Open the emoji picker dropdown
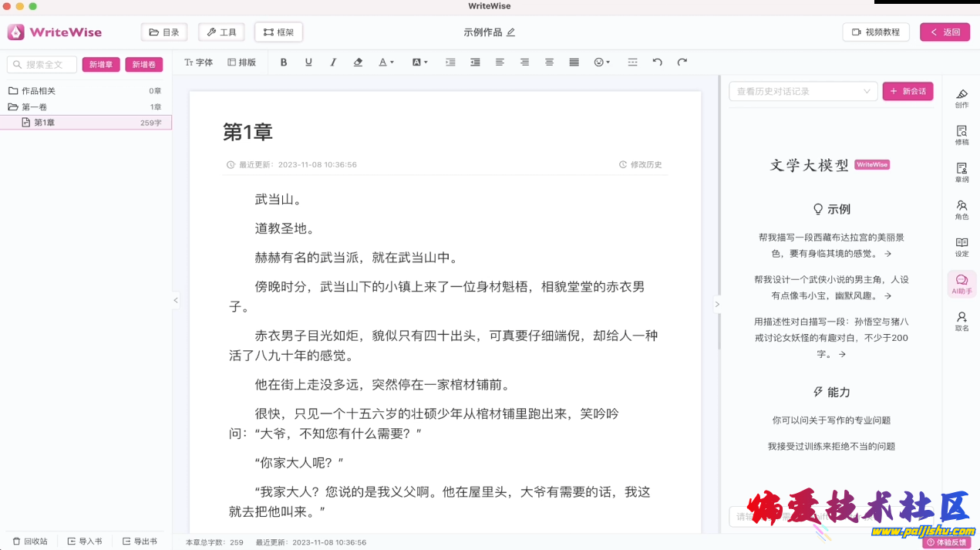 point(601,62)
